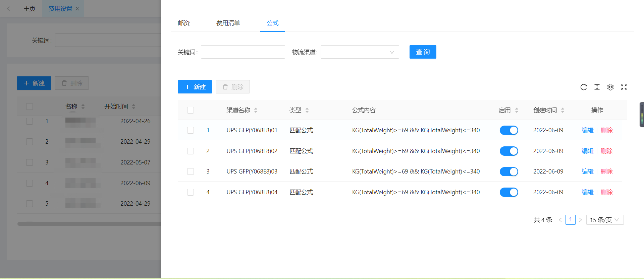This screenshot has height=279, width=644.
Task: Switch to the 邮资 tab
Action: [x=184, y=23]
